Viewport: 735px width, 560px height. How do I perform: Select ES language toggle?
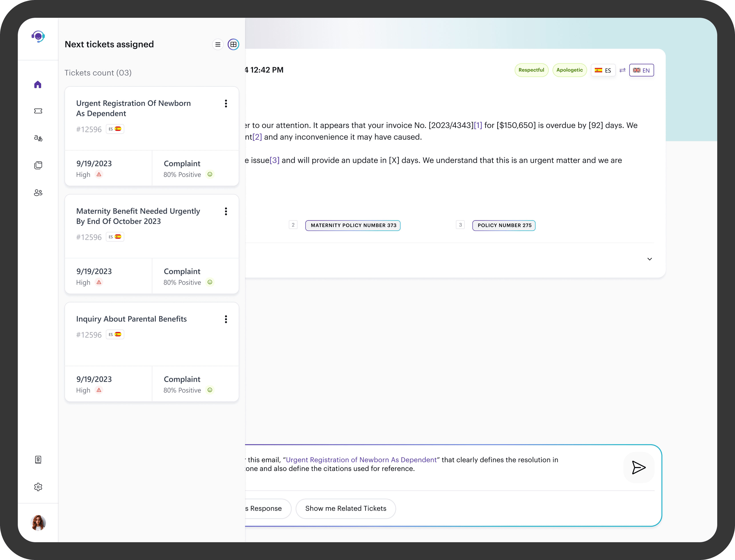coord(603,70)
